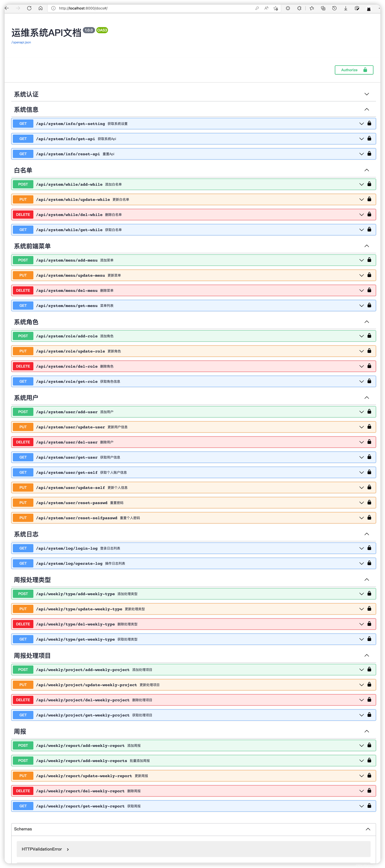Click the browser home icon
This screenshot has width=385, height=868.
click(x=40, y=8)
